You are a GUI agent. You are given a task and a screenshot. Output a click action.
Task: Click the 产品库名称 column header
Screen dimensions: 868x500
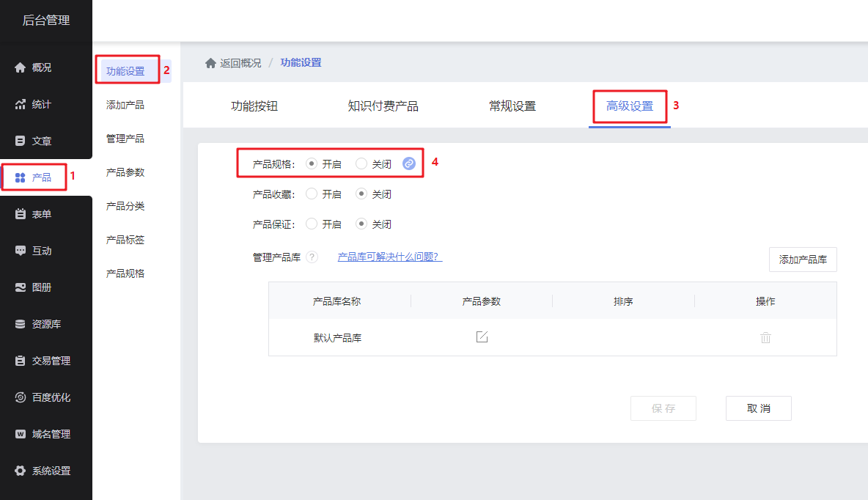(x=336, y=301)
